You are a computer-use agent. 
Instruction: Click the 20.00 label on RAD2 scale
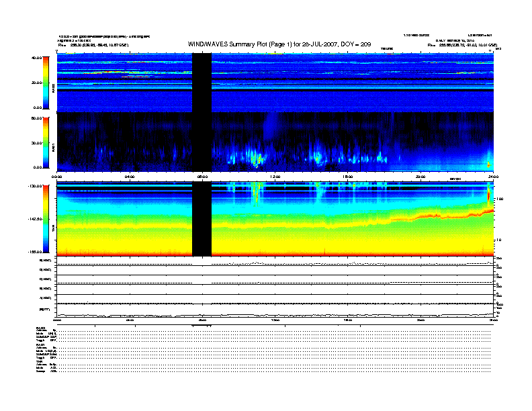[x=36, y=83]
